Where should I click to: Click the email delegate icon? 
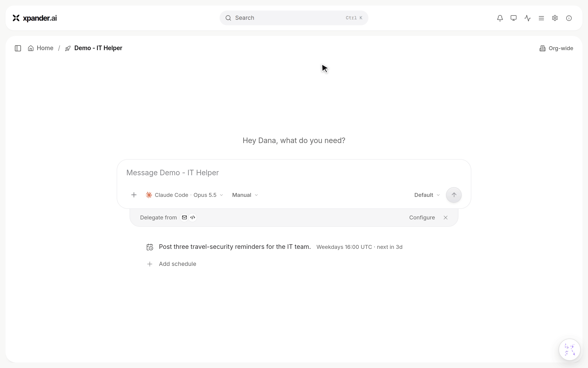point(184,217)
